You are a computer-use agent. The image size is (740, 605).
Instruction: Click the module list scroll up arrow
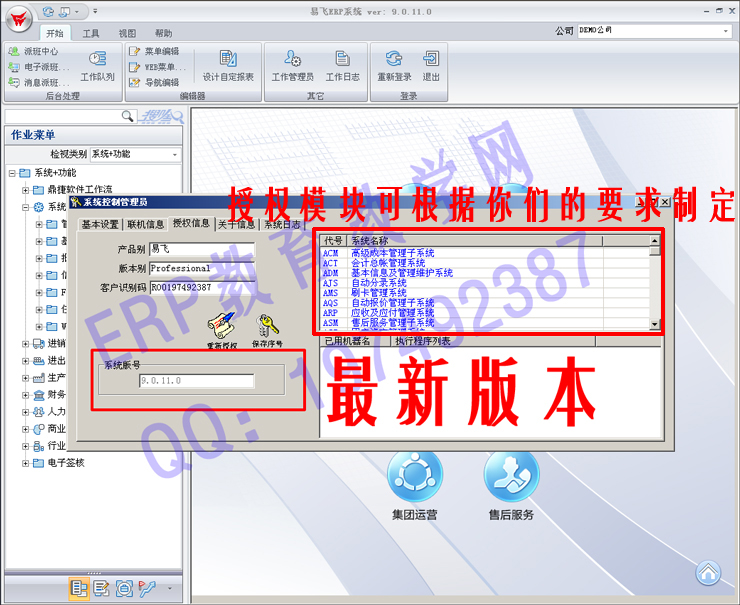click(655, 241)
